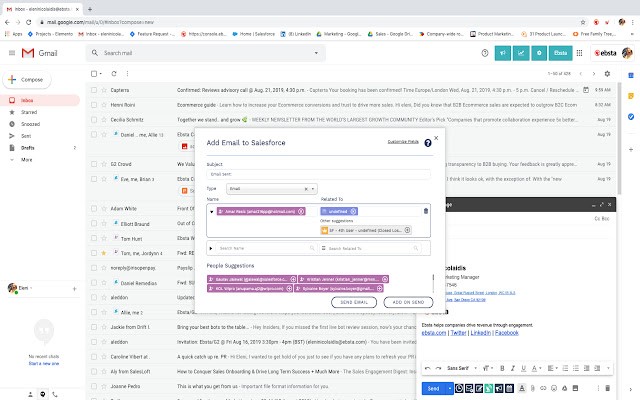This screenshot has height=400, width=640.
Task: Click the Customize Fields link
Action: pos(402,143)
